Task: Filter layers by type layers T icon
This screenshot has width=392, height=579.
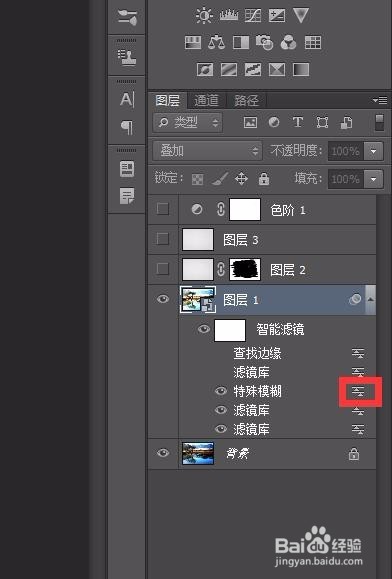Action: 298,122
